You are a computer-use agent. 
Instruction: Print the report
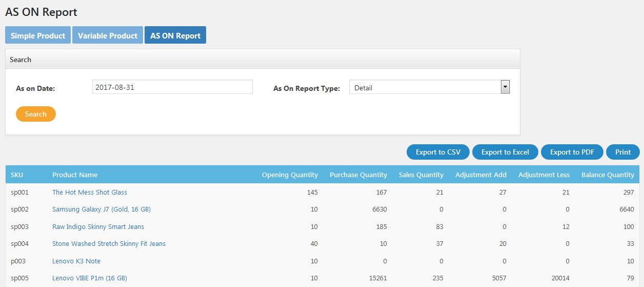click(x=623, y=152)
